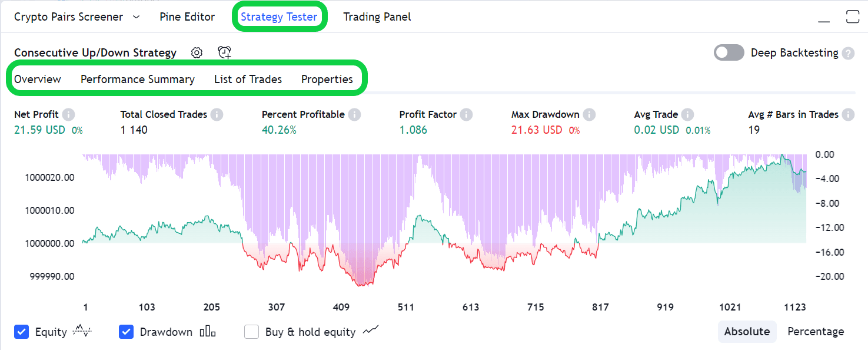Switch the display mode to Percentage
This screenshot has height=350, width=868.
816,331
